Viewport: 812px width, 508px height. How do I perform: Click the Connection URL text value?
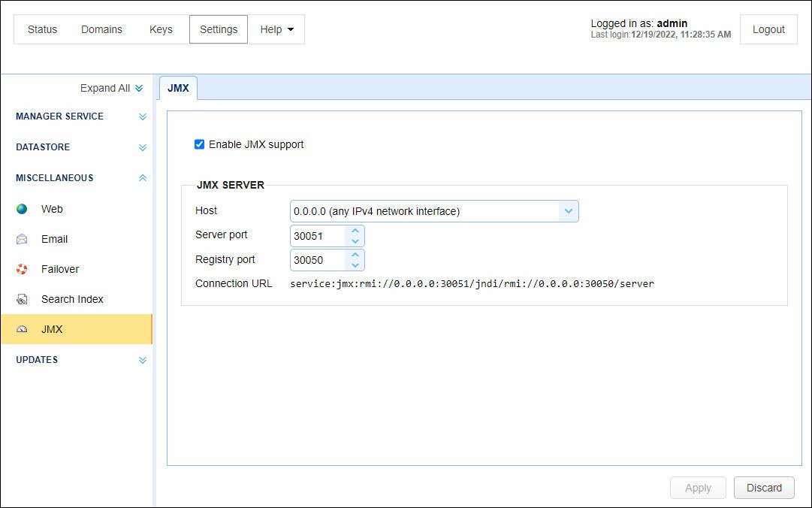coord(472,283)
